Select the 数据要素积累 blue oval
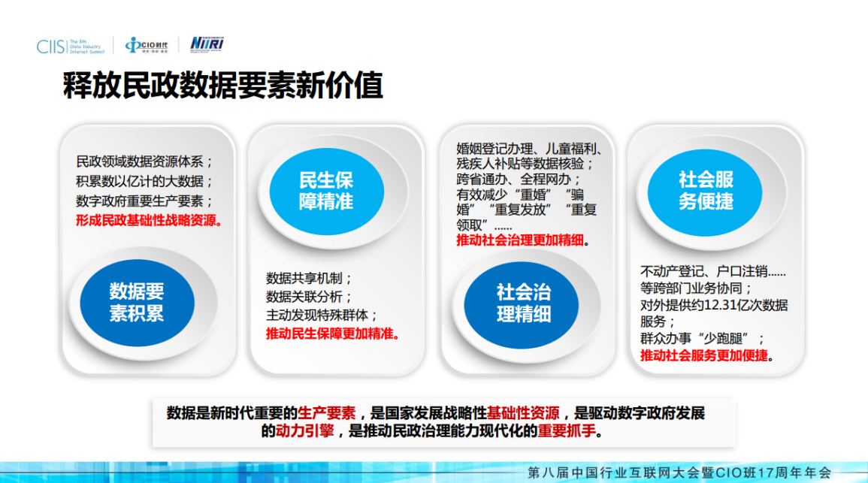The height and width of the screenshot is (483, 868). [137, 302]
